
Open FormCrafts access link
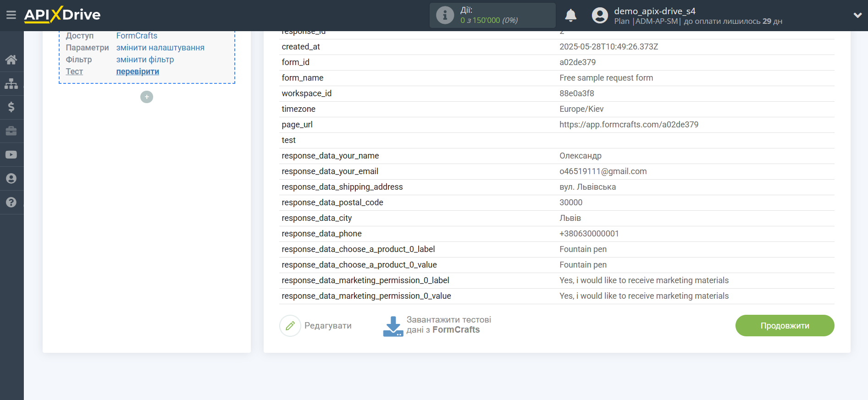click(x=137, y=36)
